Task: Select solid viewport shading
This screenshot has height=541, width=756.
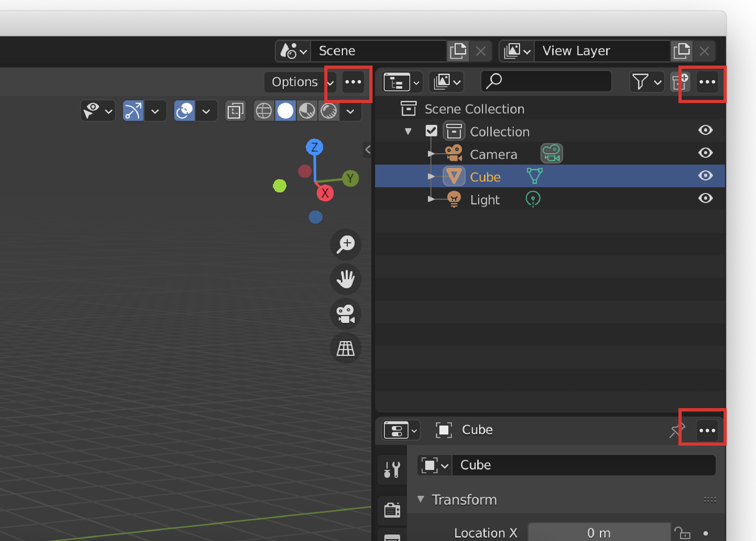Action: tap(285, 111)
